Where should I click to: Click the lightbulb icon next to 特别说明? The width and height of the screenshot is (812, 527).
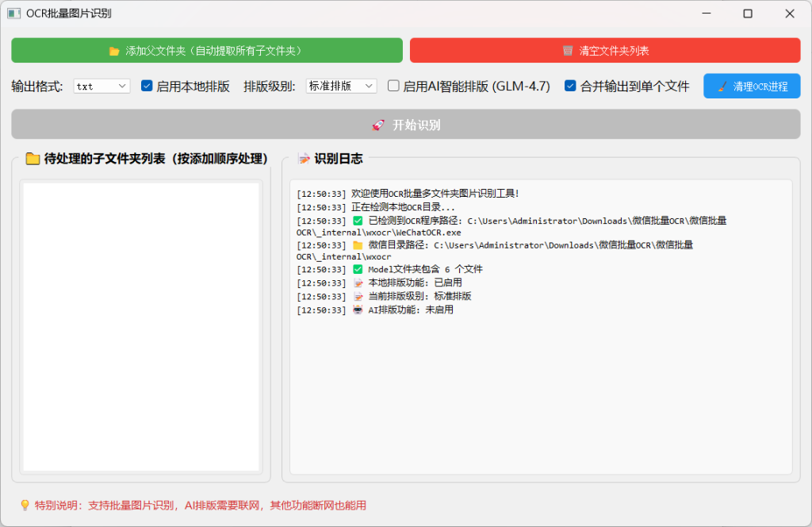pos(25,506)
